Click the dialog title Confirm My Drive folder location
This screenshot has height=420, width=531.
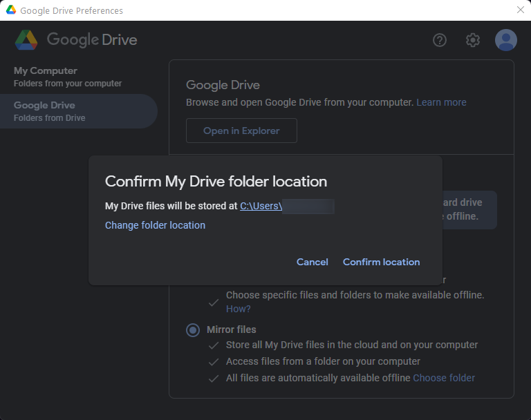[216, 182]
